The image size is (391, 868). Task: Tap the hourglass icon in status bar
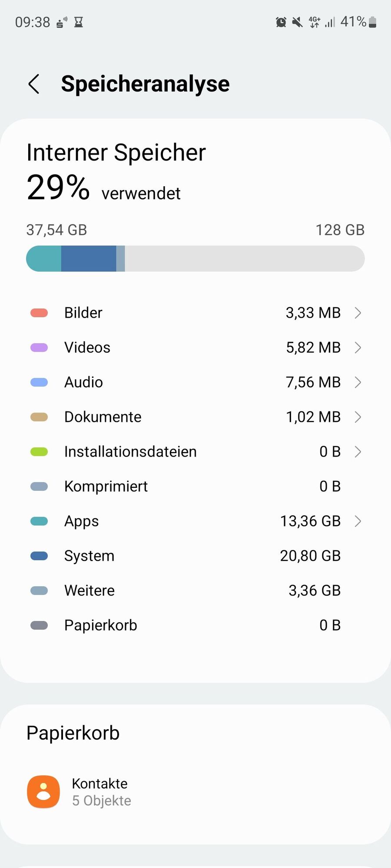pyautogui.click(x=79, y=22)
